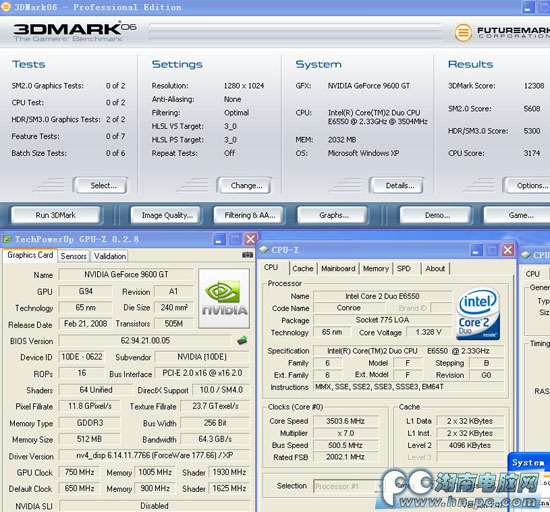Click the GPU Clock 750 MHz field
Screen dimensions: 550x512
click(x=79, y=472)
